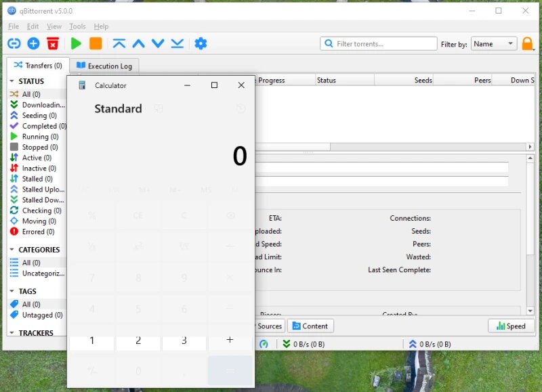The image size is (542, 392).
Task: Sort torrent list by Seeds column
Action: [x=404, y=80]
